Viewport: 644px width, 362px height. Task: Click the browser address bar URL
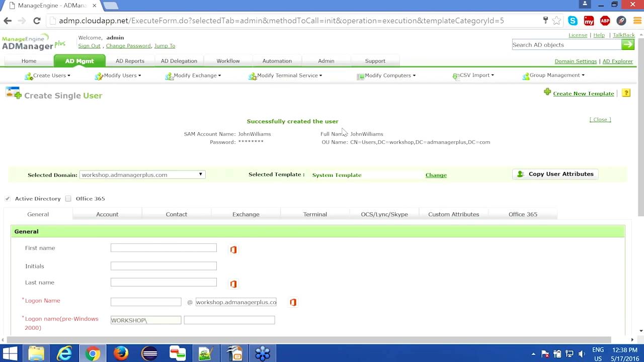click(281, 21)
